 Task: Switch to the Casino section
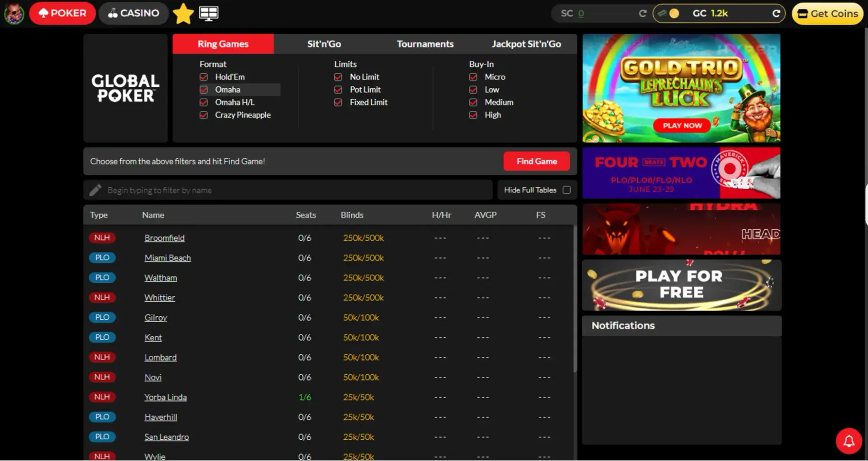point(133,13)
